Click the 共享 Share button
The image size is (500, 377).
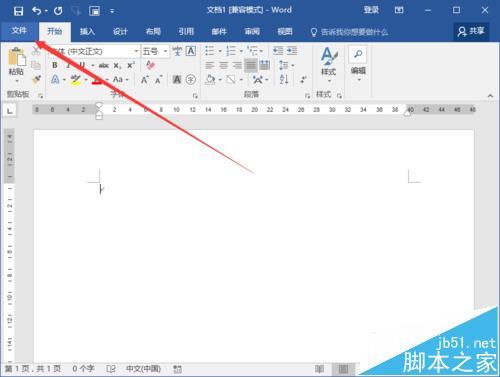[471, 31]
